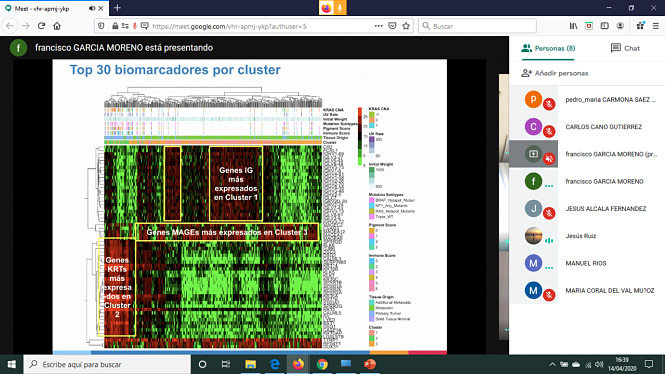The height and width of the screenshot is (374, 665).
Task: Open Chrome from the taskbar
Action: click(x=322, y=364)
